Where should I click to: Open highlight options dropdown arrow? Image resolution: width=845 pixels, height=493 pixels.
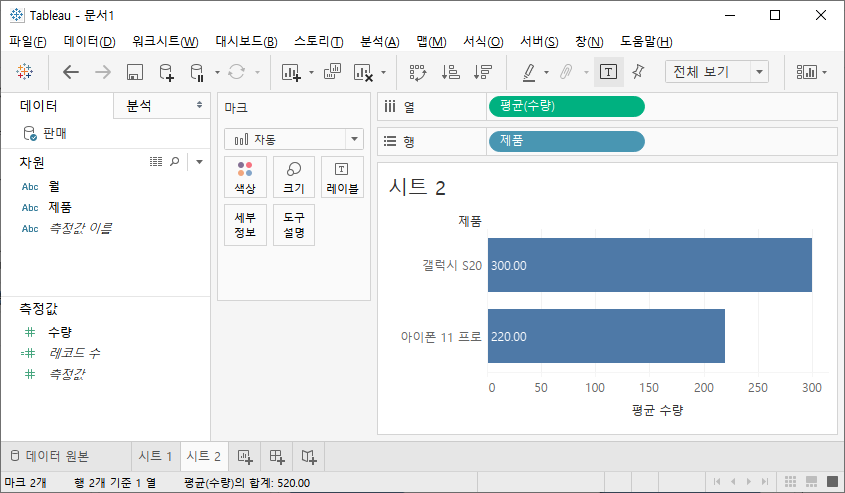tap(546, 72)
